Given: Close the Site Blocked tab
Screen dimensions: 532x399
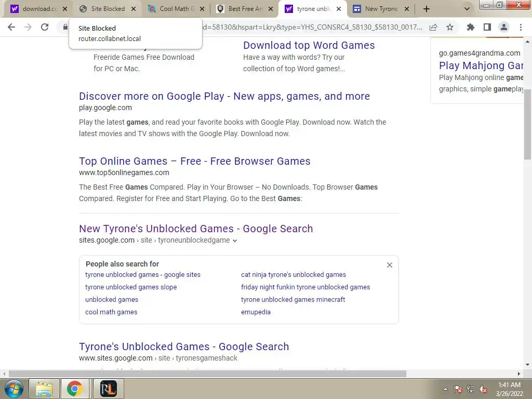Looking at the screenshot, I should click(x=134, y=9).
